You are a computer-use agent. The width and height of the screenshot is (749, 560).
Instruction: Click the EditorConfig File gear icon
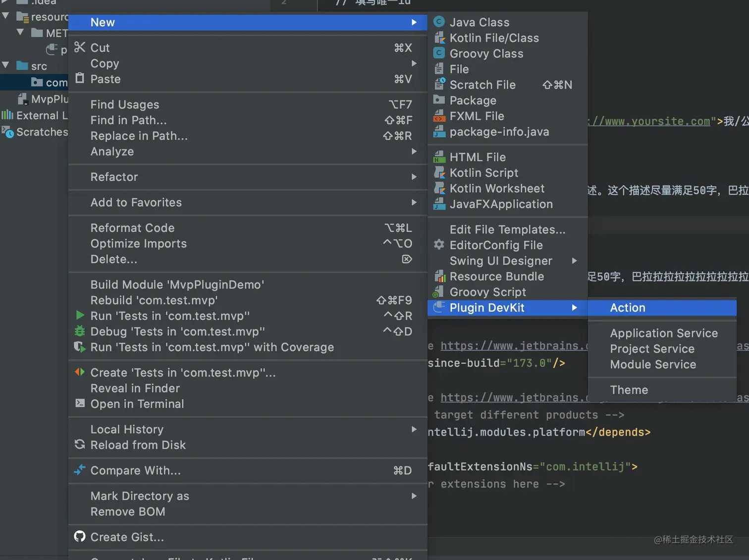(x=439, y=244)
